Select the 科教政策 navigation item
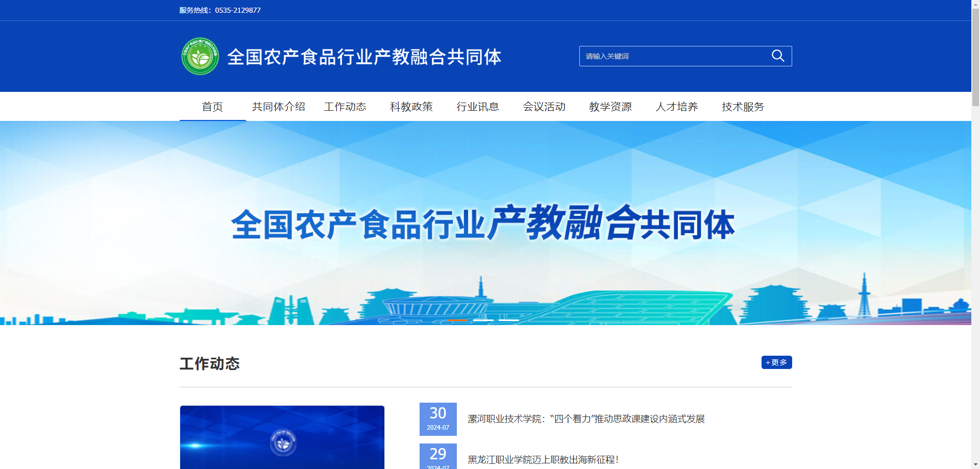Image resolution: width=980 pixels, height=469 pixels. point(411,107)
